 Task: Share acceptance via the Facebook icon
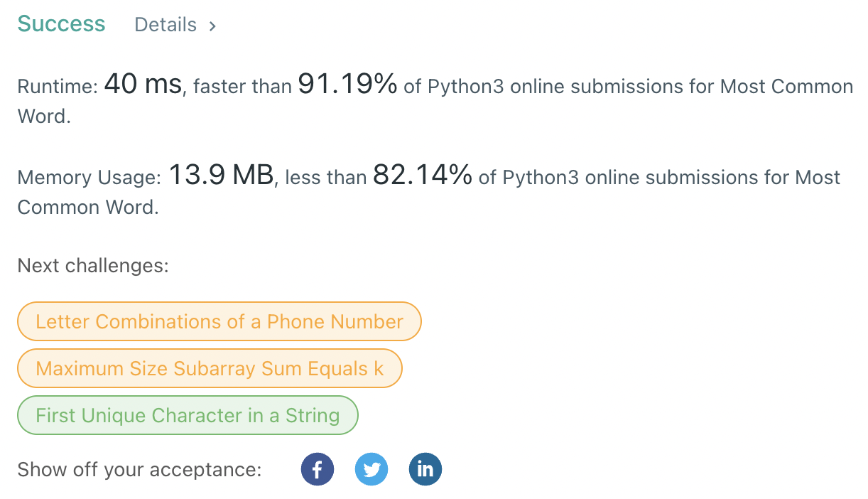click(x=318, y=469)
